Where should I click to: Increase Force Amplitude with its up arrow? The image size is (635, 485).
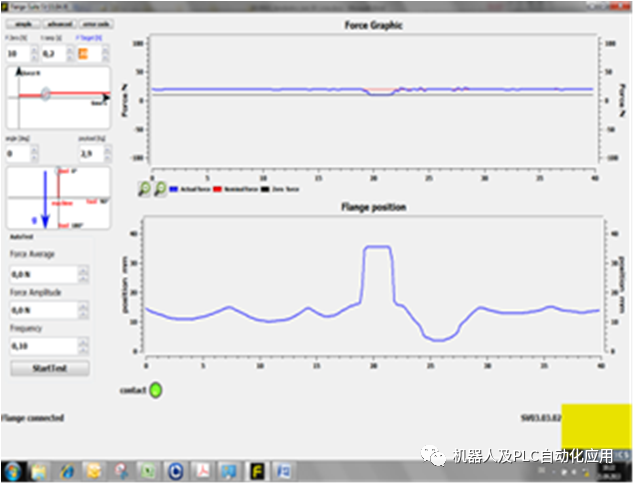[x=83, y=306]
